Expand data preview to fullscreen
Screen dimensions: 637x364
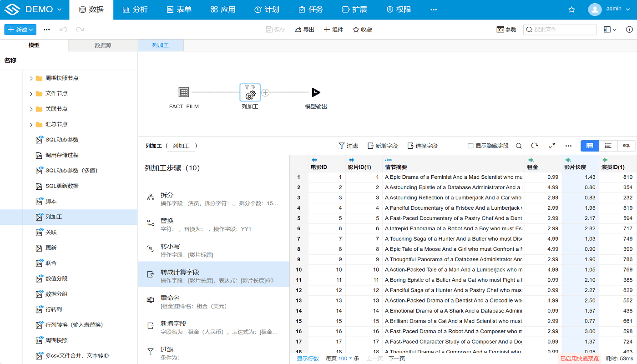[x=552, y=146]
